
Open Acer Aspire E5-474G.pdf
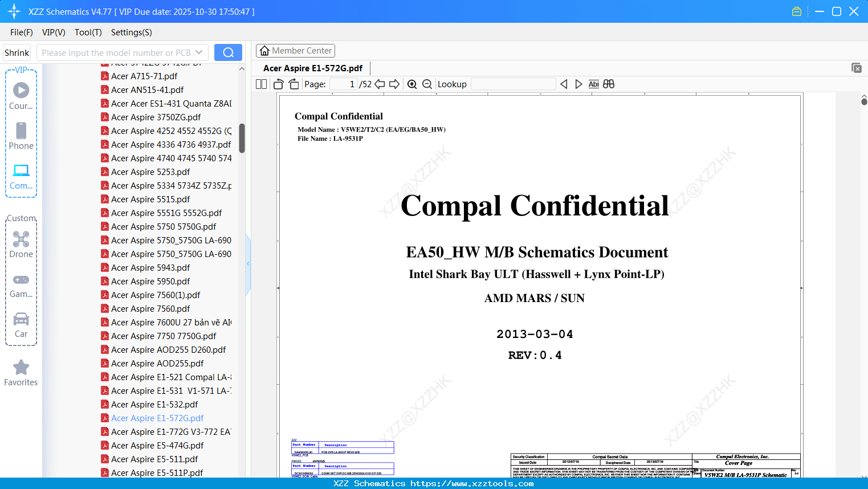point(157,446)
